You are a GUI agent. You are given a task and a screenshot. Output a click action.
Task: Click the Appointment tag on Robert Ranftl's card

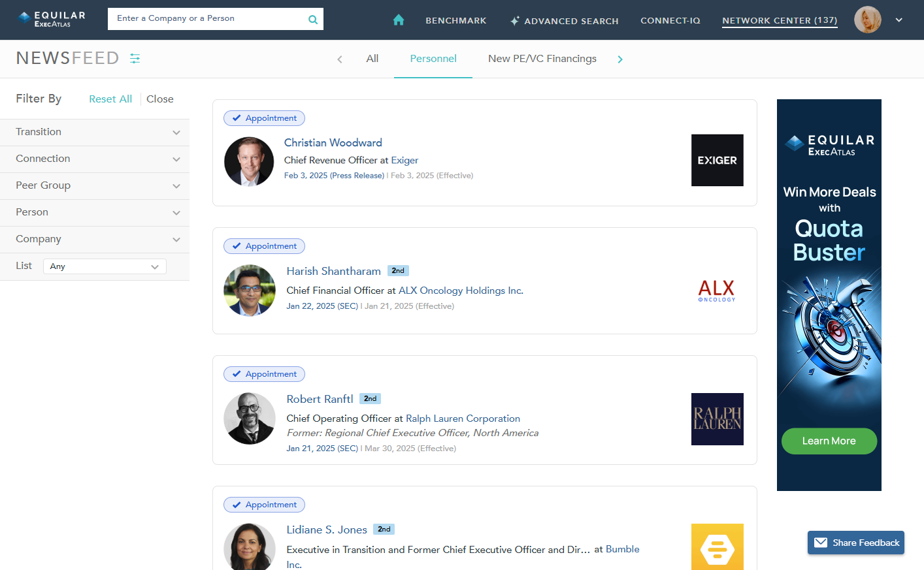(264, 374)
